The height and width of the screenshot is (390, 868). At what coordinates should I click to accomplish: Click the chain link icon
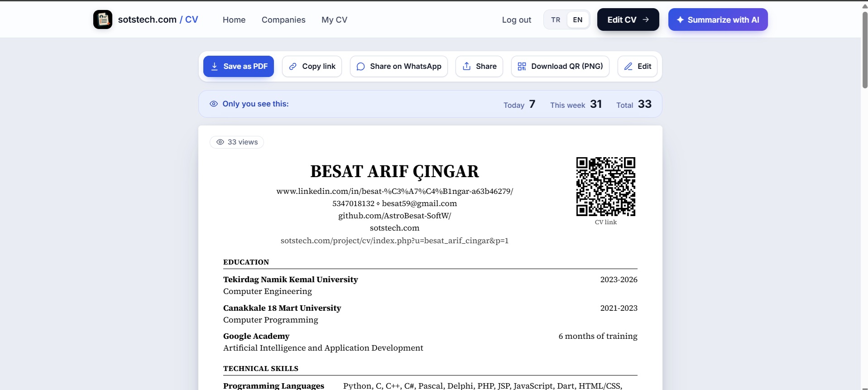tap(293, 66)
